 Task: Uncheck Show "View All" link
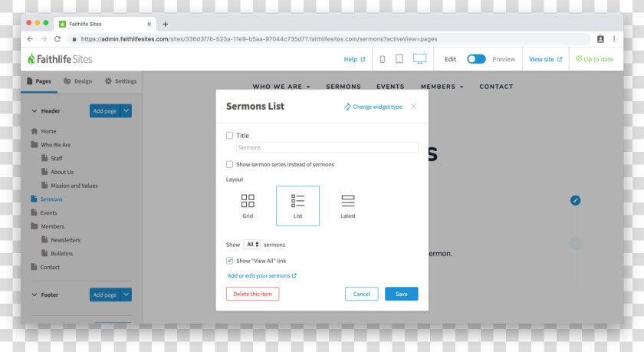229,261
